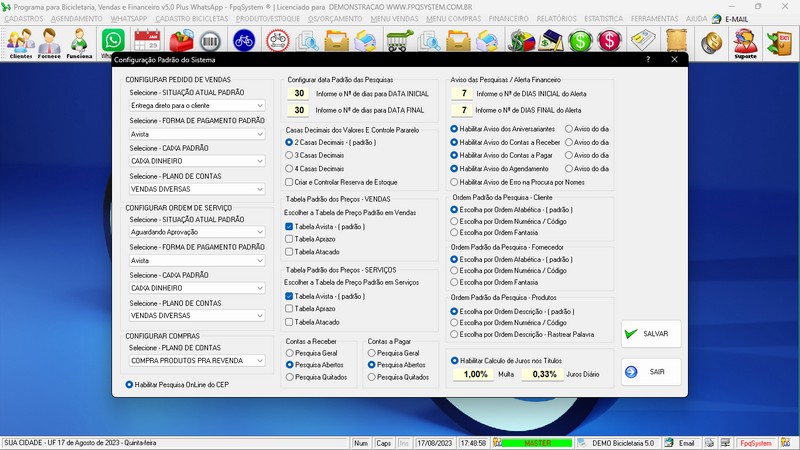Click the Juros Diário percentage field

(544, 374)
